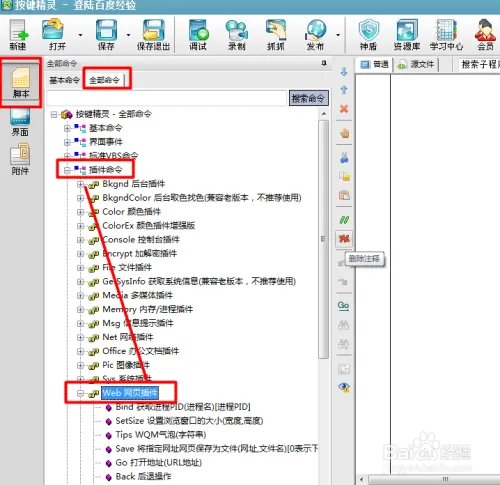Click the command tree vertical scrollbar thumb
Screen dimensions: 500x485
click(323, 239)
